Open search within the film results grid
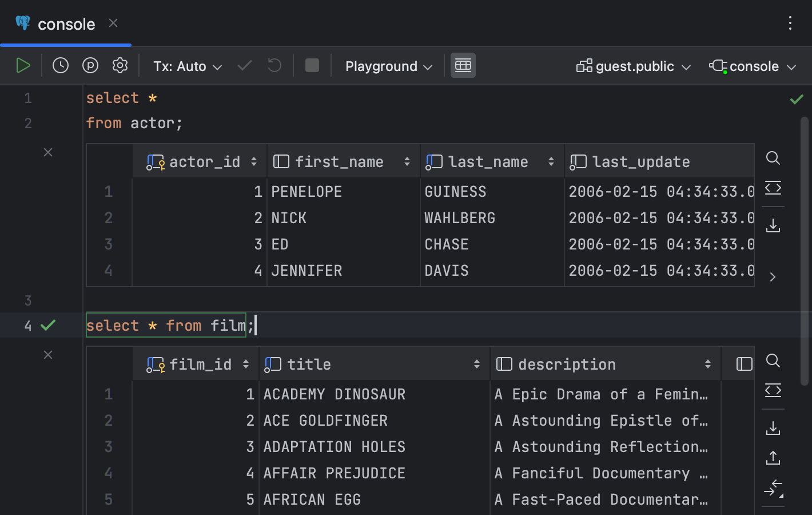Viewport: 812px width, 515px height. pyautogui.click(x=773, y=361)
